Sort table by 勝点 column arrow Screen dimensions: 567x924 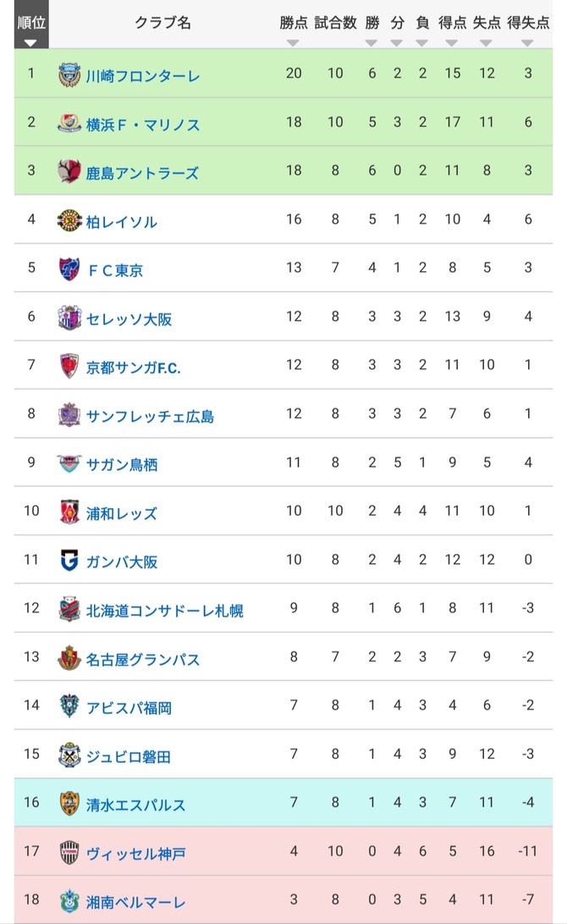(x=293, y=42)
